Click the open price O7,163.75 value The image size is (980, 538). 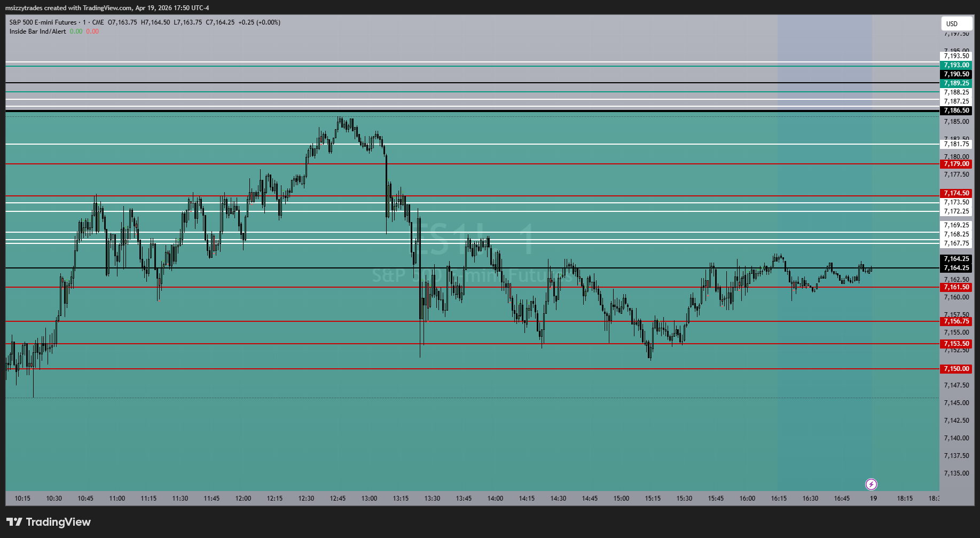(122, 22)
